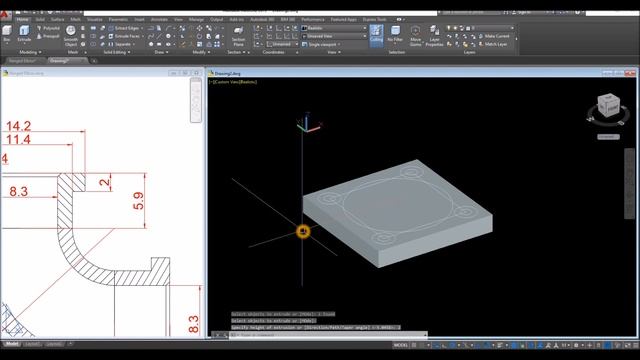This screenshot has width=640, height=360.
Task: Expand the Modify panel
Action: click(x=201, y=52)
